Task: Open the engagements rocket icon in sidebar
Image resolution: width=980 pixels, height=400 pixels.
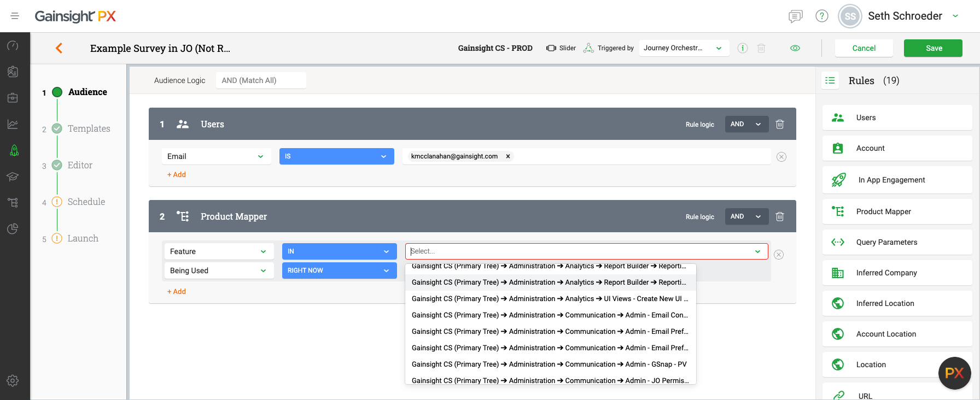Action: (14, 150)
